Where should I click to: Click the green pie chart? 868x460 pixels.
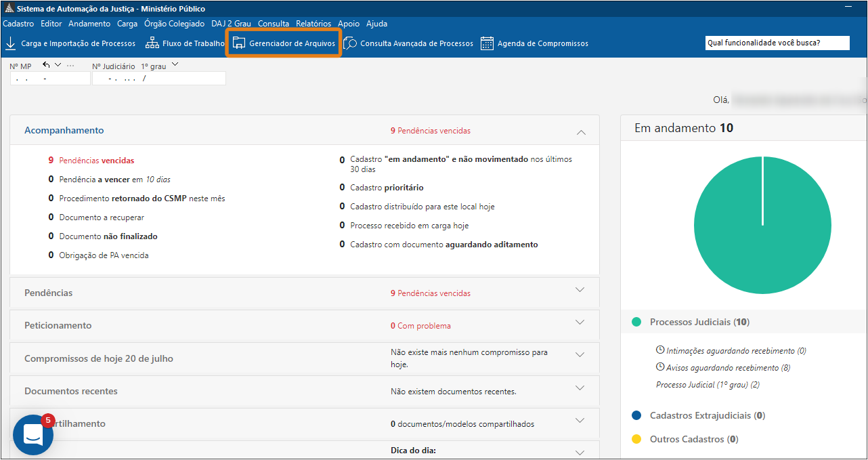pos(762,225)
